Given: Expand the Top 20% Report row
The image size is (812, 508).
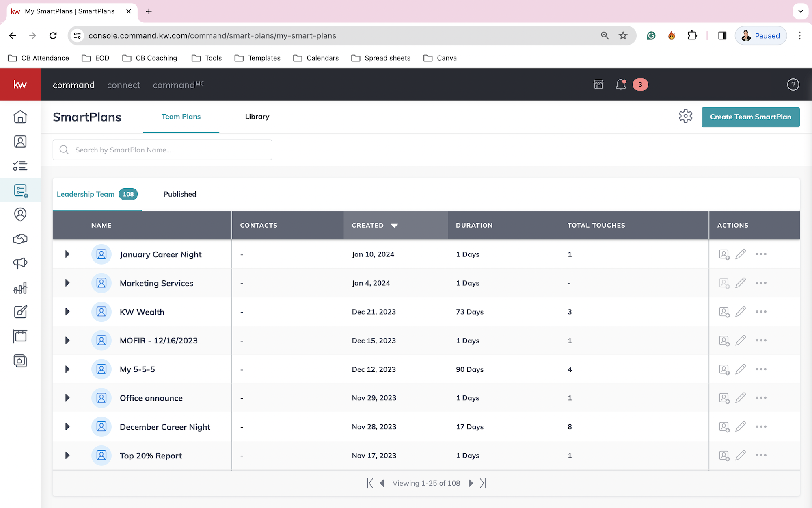Looking at the screenshot, I should coord(67,456).
